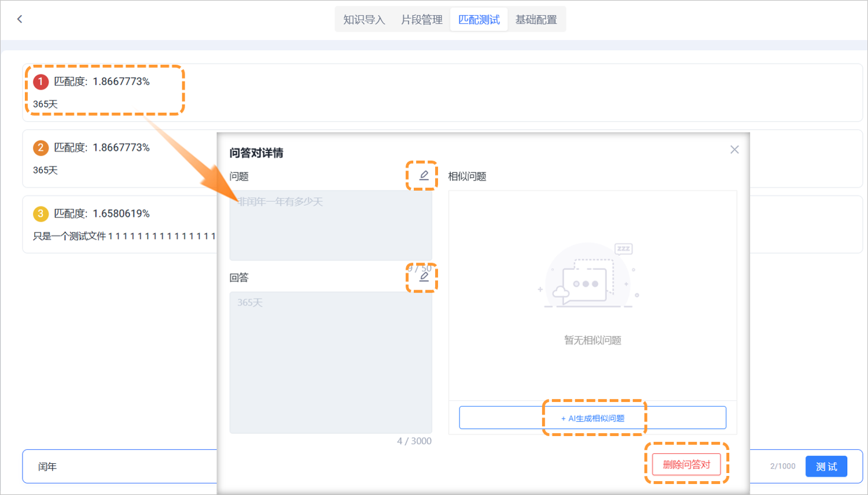Click the 问题 text area
Screen dimensions: 868x495
[x=330, y=226]
